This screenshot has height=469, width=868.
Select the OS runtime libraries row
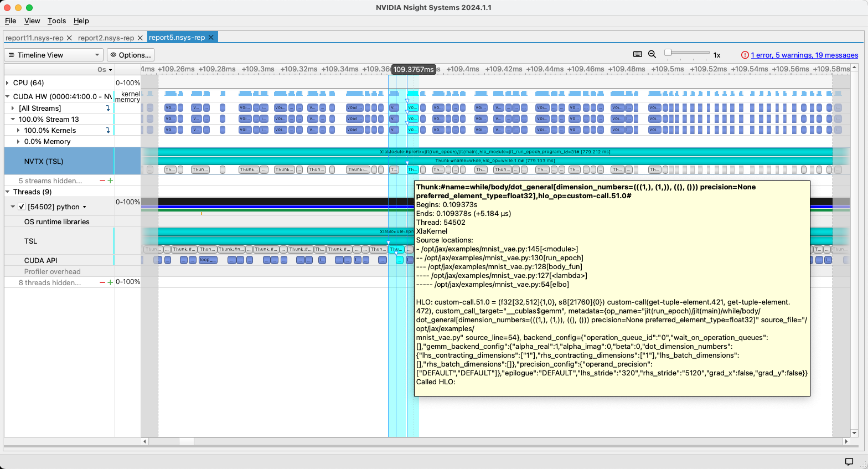(59, 221)
